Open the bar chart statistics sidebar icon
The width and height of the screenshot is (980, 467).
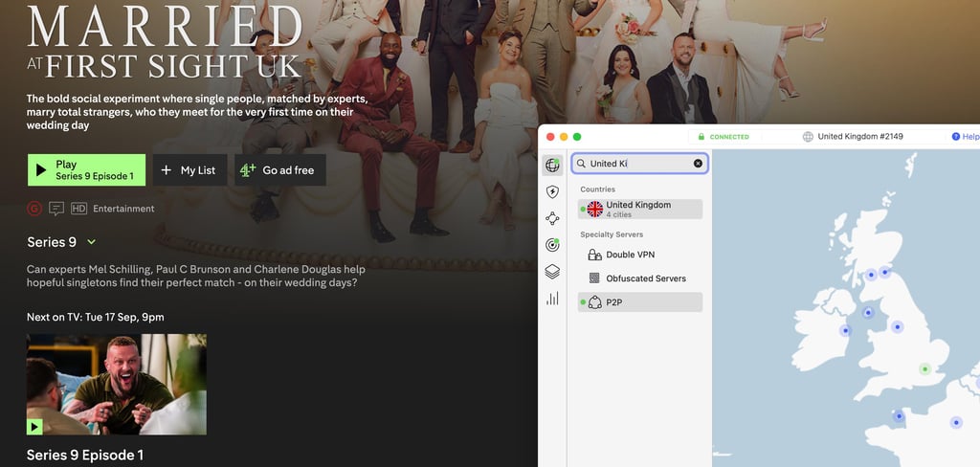coord(552,299)
